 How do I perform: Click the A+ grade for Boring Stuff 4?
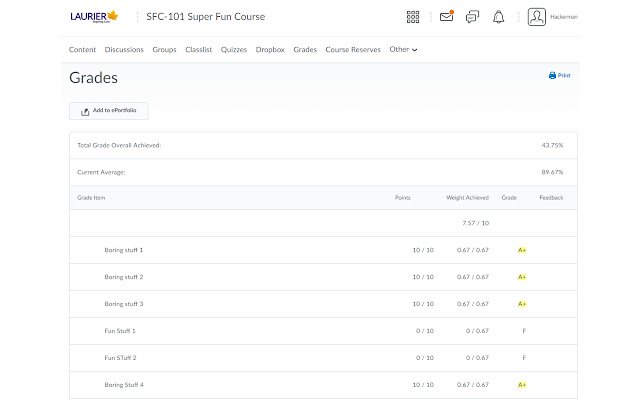[522, 384]
